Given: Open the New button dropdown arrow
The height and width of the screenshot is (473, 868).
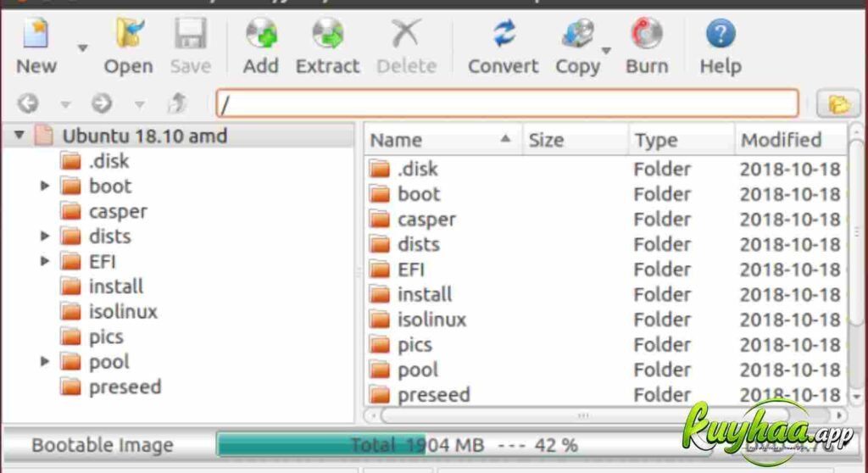Looking at the screenshot, I should (82, 48).
